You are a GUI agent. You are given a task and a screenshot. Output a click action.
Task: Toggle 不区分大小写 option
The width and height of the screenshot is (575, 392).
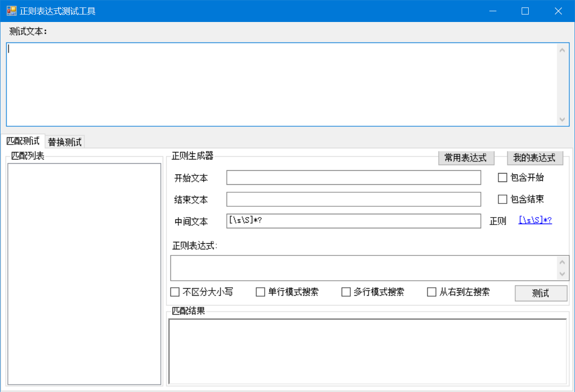click(175, 292)
